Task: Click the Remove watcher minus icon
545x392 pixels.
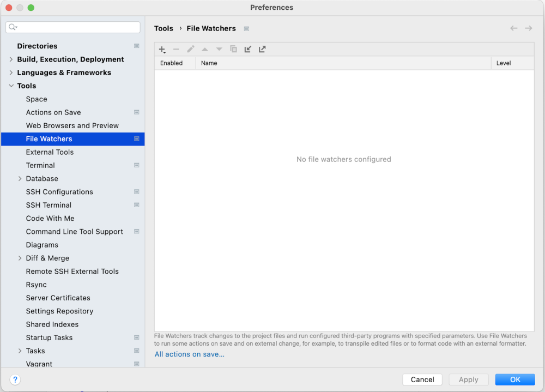Action: [176, 49]
